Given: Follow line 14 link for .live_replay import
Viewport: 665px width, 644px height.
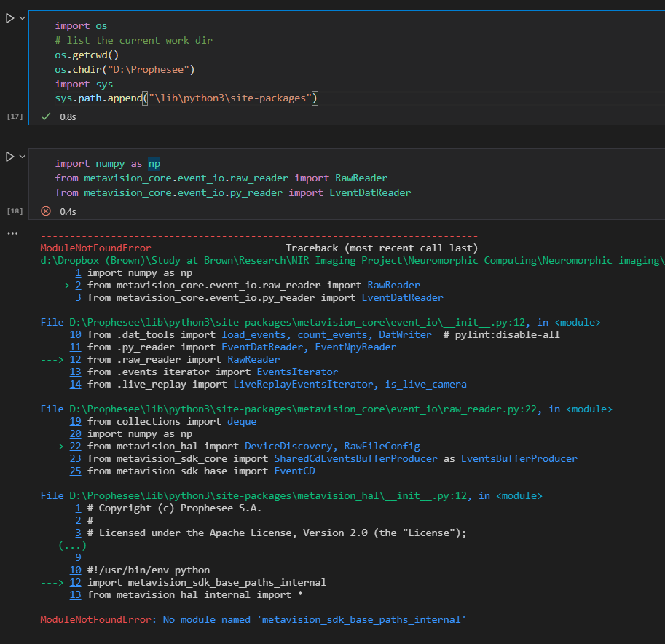Looking at the screenshot, I should pos(76,384).
